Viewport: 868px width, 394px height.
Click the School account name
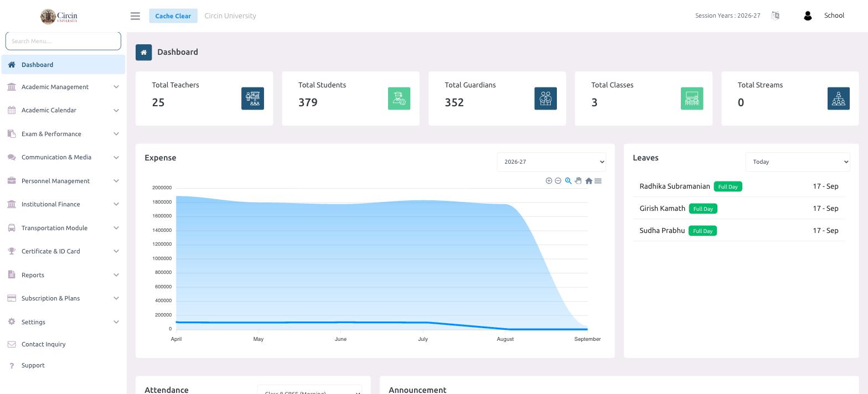(834, 15)
